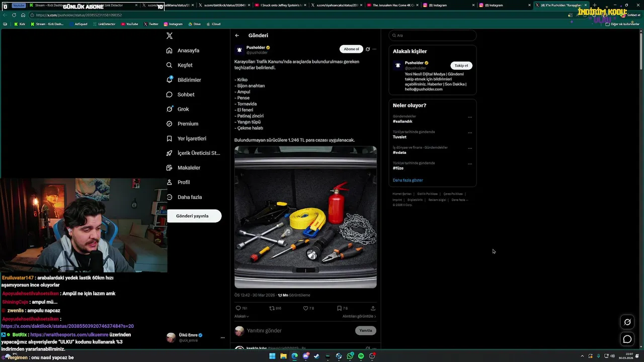This screenshot has width=644, height=362.
Task: Open the Grok floating button
Action: (x=627, y=322)
